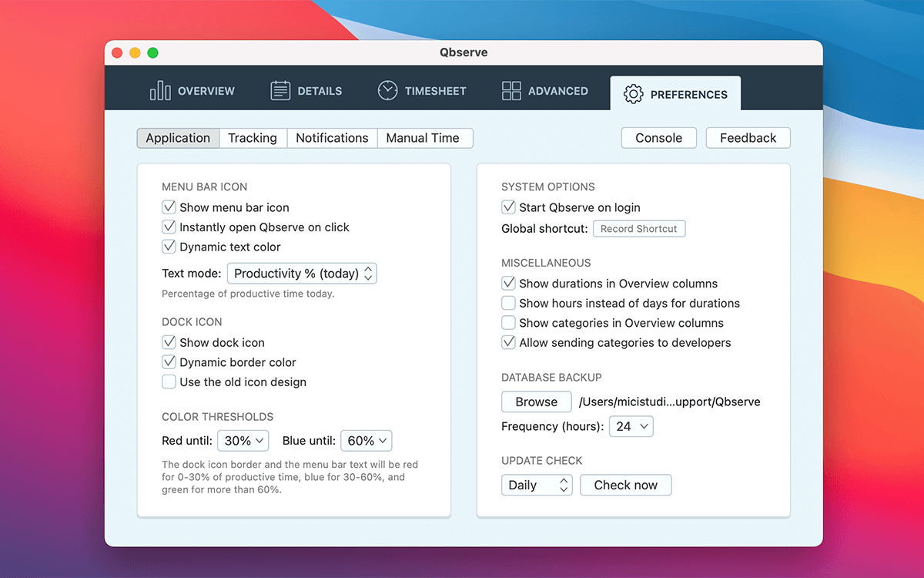Screen dimensions: 924x578
Task: Click the MENU BAR ICON section heading
Action: point(205,187)
